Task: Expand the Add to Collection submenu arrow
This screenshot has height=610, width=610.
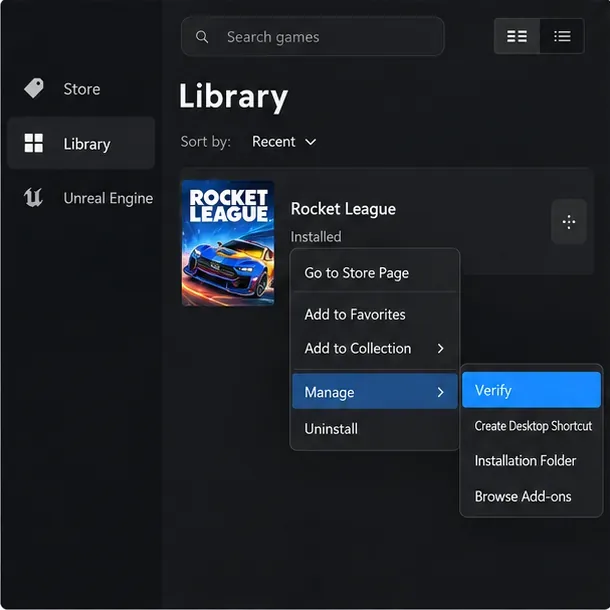Action: coord(440,349)
